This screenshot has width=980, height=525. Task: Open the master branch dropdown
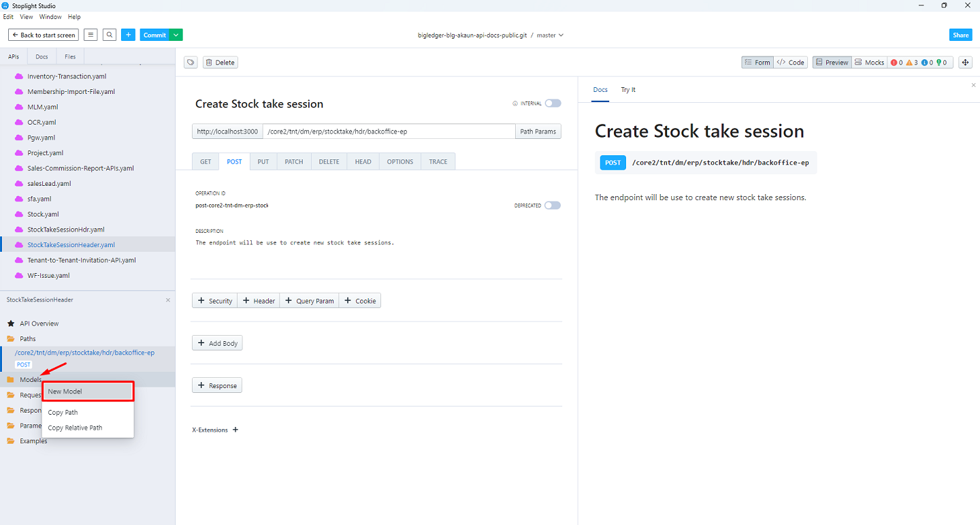pyautogui.click(x=550, y=35)
